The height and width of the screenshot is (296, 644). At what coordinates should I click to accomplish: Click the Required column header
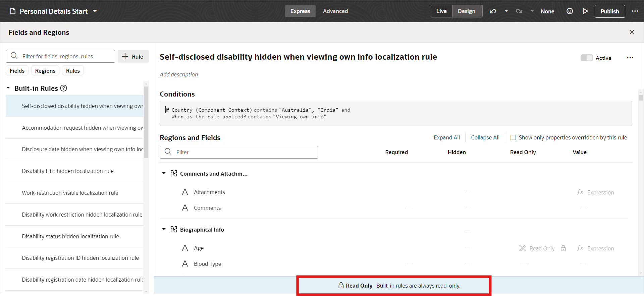396,152
